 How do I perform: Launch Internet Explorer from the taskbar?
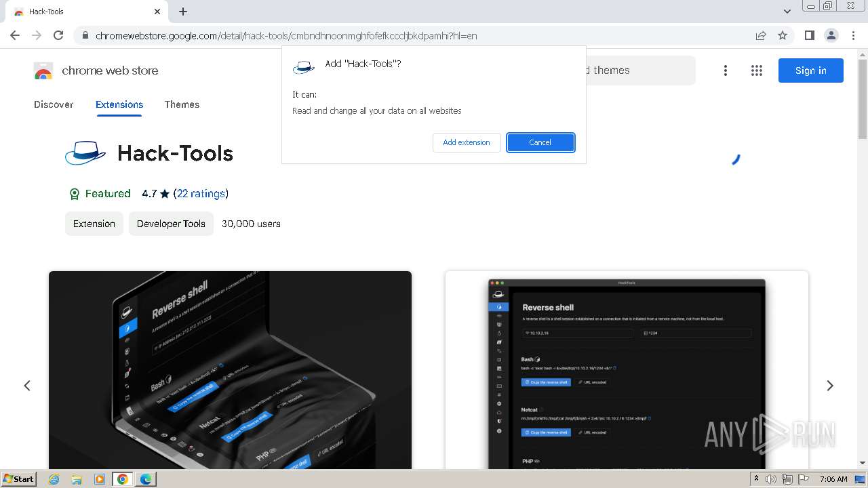[x=54, y=479]
